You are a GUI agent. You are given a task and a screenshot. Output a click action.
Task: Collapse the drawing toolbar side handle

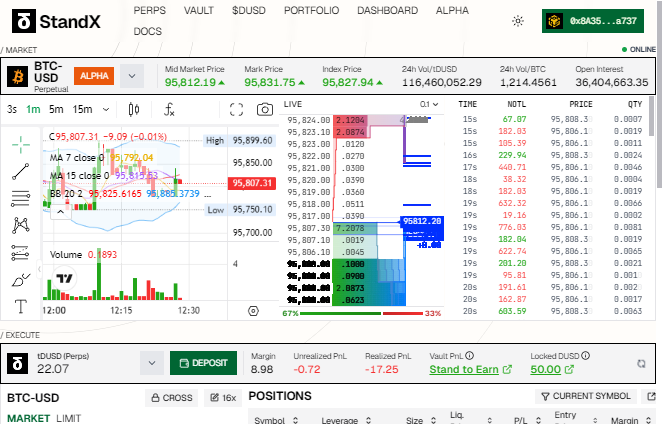coord(40,269)
